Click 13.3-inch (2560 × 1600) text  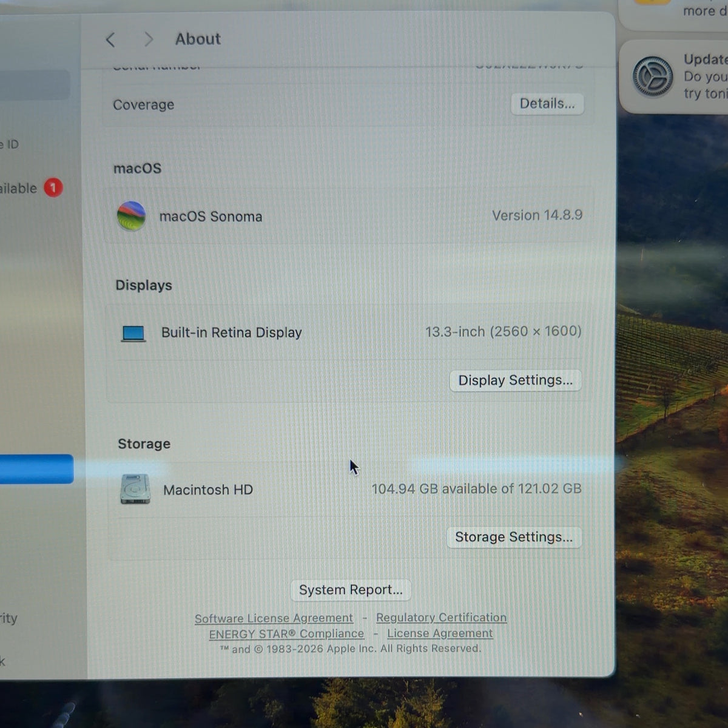pyautogui.click(x=503, y=331)
